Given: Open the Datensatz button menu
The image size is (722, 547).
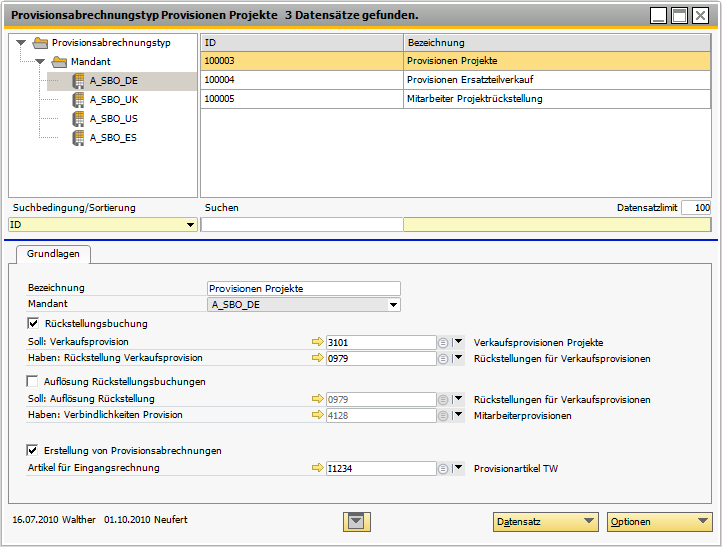Looking at the screenshot, I should [x=545, y=521].
